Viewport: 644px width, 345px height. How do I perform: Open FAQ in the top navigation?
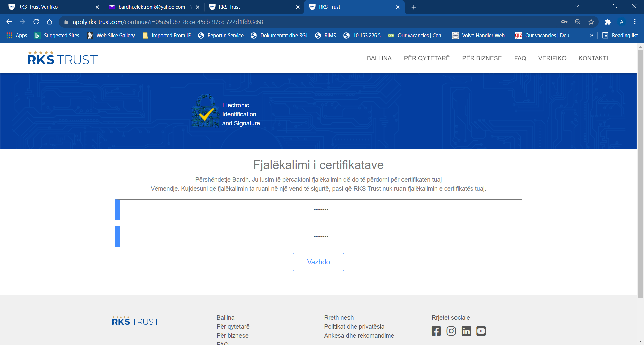pos(520,58)
